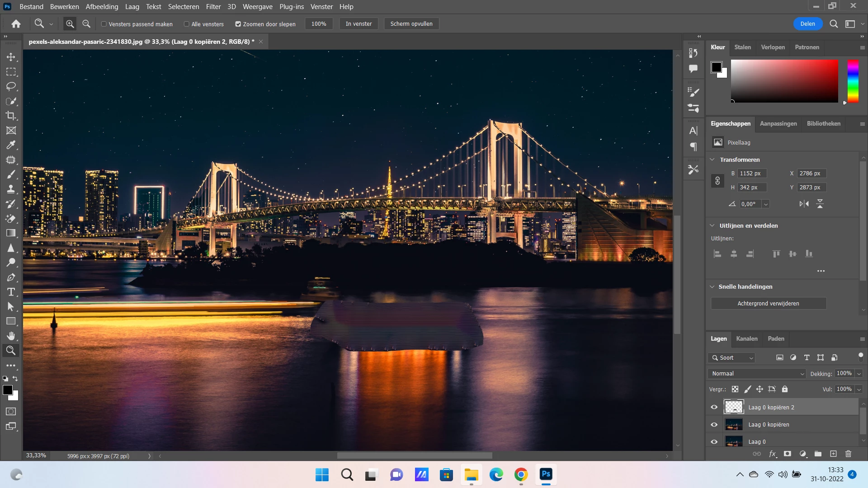The height and width of the screenshot is (488, 868).
Task: Open the Filter menu
Action: pos(213,7)
